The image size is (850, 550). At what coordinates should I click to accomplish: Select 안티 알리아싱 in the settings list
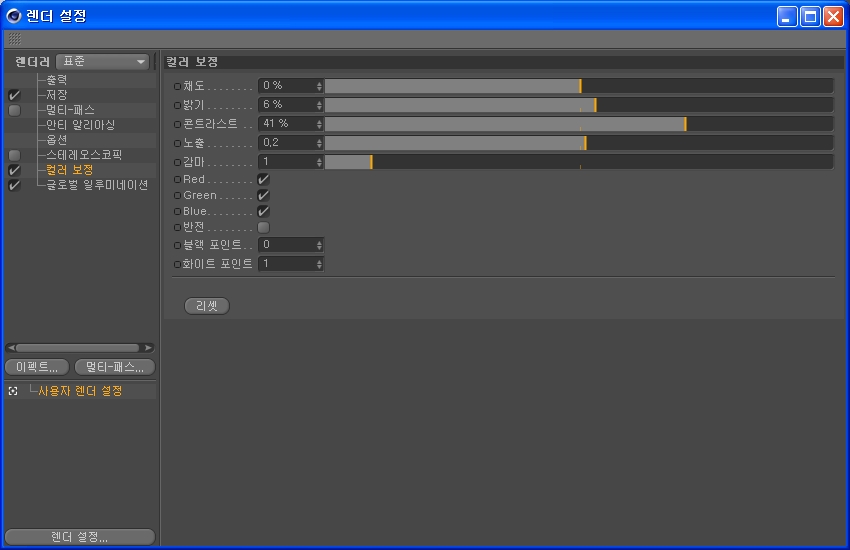tap(80, 125)
